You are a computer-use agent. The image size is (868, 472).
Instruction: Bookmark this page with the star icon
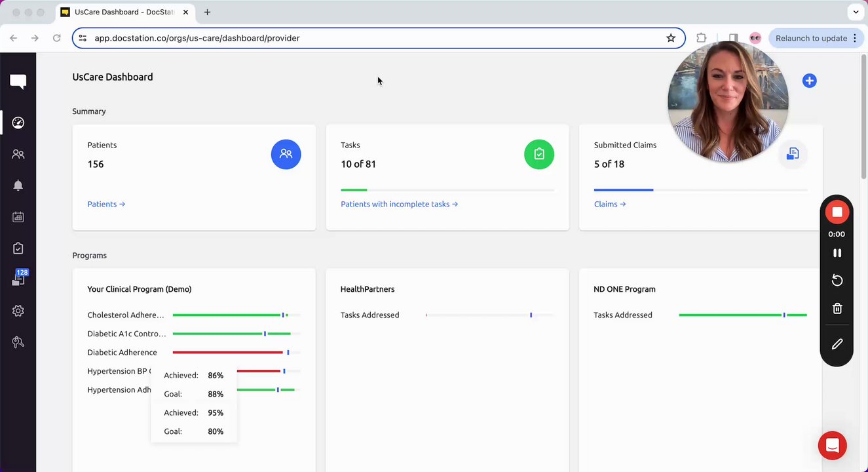671,38
